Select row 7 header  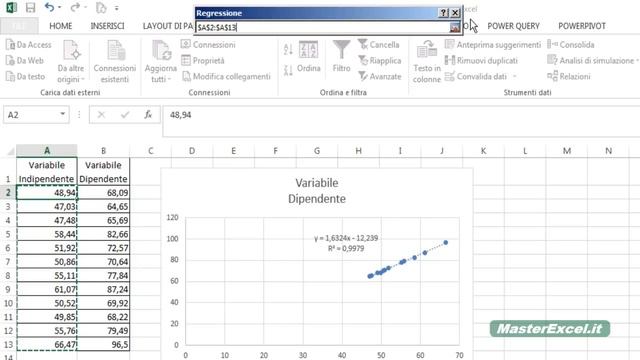click(x=8, y=262)
